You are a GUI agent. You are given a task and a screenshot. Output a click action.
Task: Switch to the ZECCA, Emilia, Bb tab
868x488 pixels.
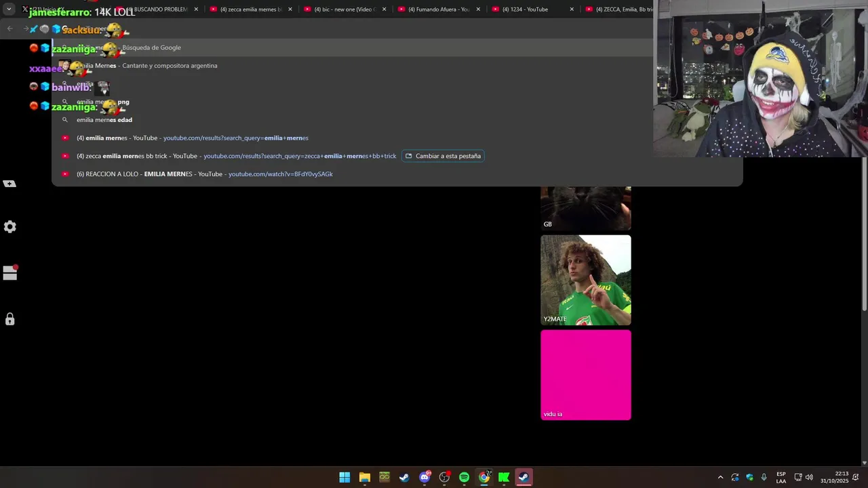tap(618, 9)
